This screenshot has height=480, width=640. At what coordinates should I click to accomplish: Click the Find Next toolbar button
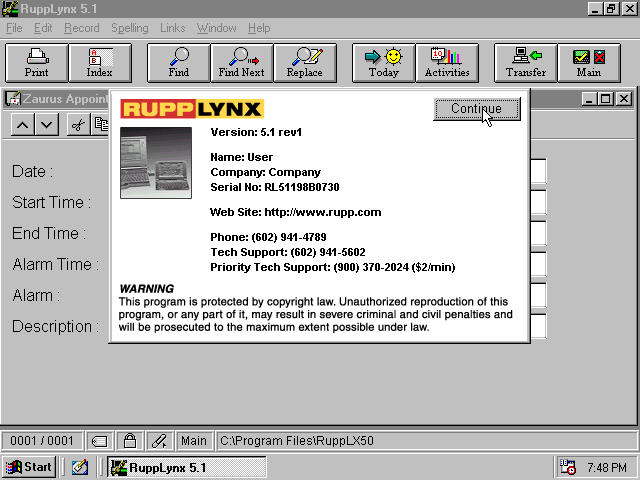click(x=242, y=63)
